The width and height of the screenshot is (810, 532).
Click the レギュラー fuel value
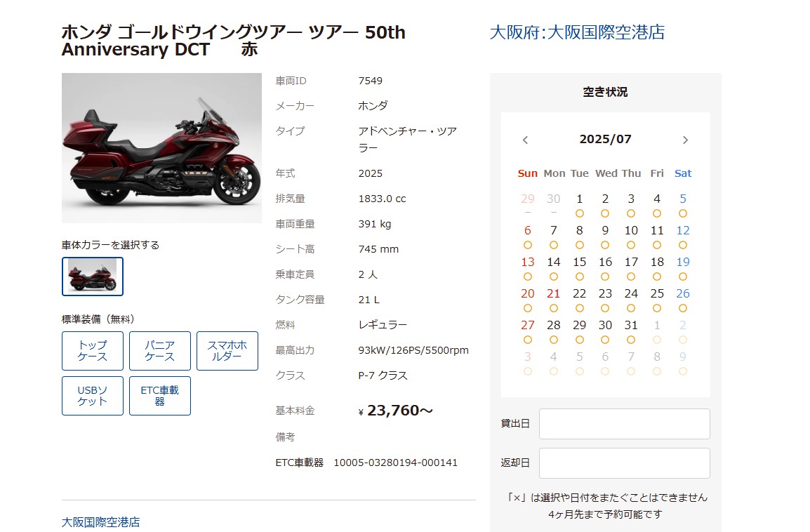pos(383,325)
